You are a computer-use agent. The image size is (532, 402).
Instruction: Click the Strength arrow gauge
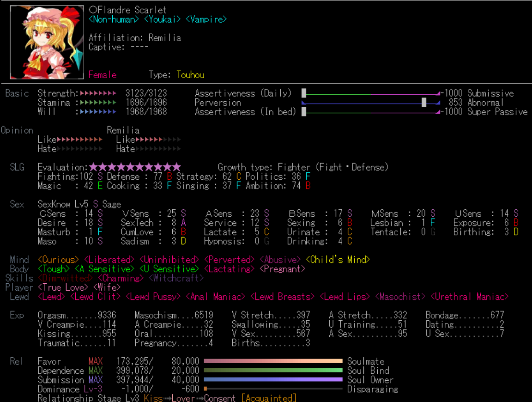[x=98, y=93]
